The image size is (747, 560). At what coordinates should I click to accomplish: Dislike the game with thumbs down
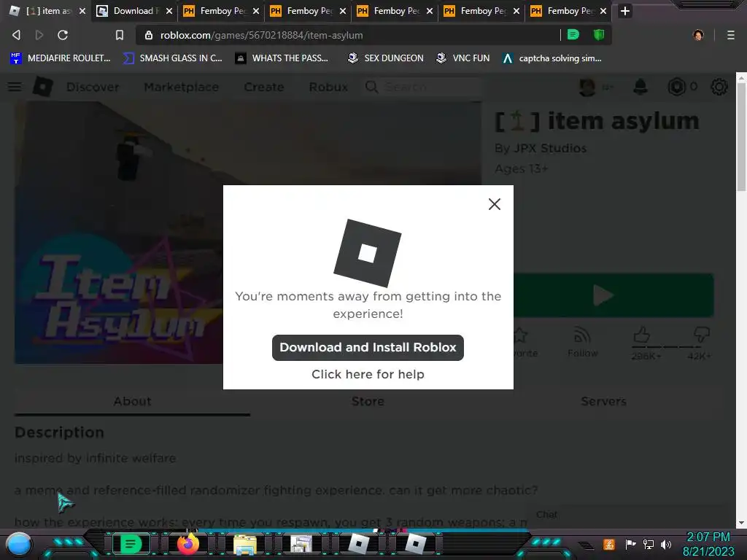coord(702,334)
